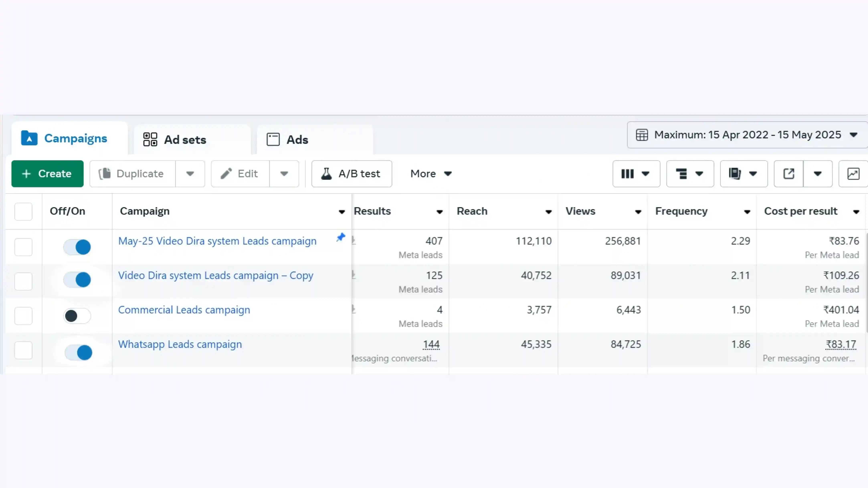
Task: Open Views column header dropdown arrow
Action: click(638, 212)
